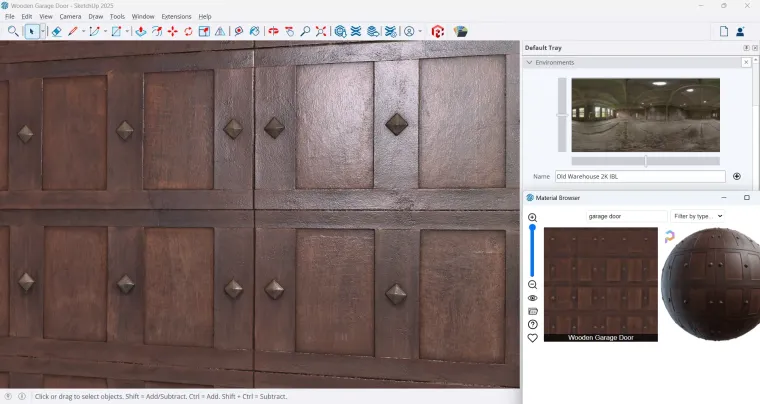The width and height of the screenshot is (760, 404).
Task: Expand the Select tool dropdown arrow
Action: click(x=43, y=31)
